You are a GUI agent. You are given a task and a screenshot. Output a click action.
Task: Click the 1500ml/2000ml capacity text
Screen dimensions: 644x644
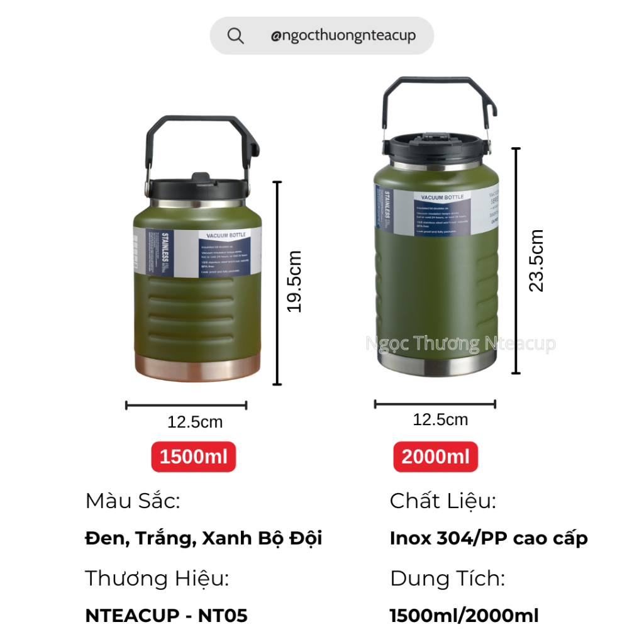[x=464, y=616]
